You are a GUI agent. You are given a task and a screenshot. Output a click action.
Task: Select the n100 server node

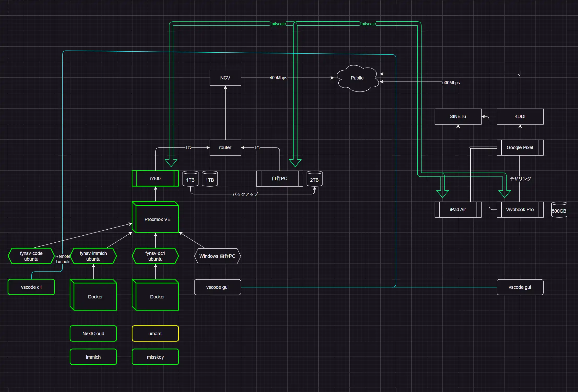(x=155, y=179)
